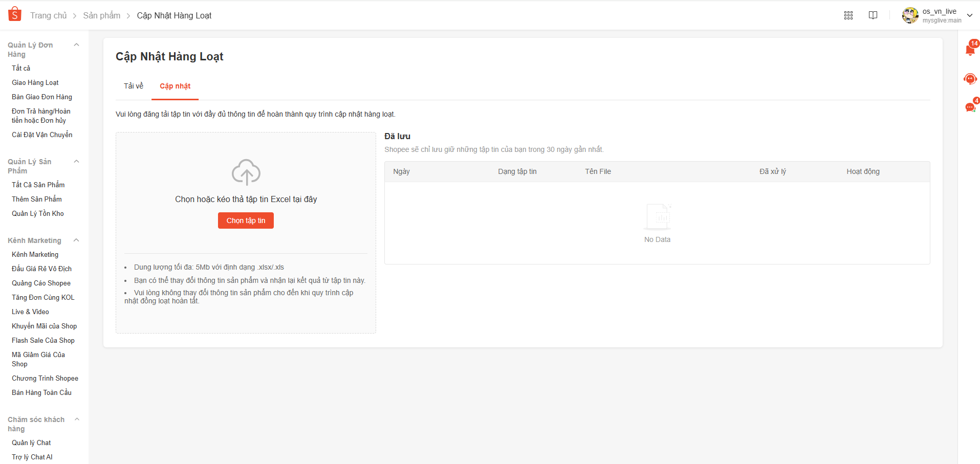Collapse the Quản Lý Đơn Hàng section
Viewport: 980px width, 464px height.
click(x=77, y=45)
